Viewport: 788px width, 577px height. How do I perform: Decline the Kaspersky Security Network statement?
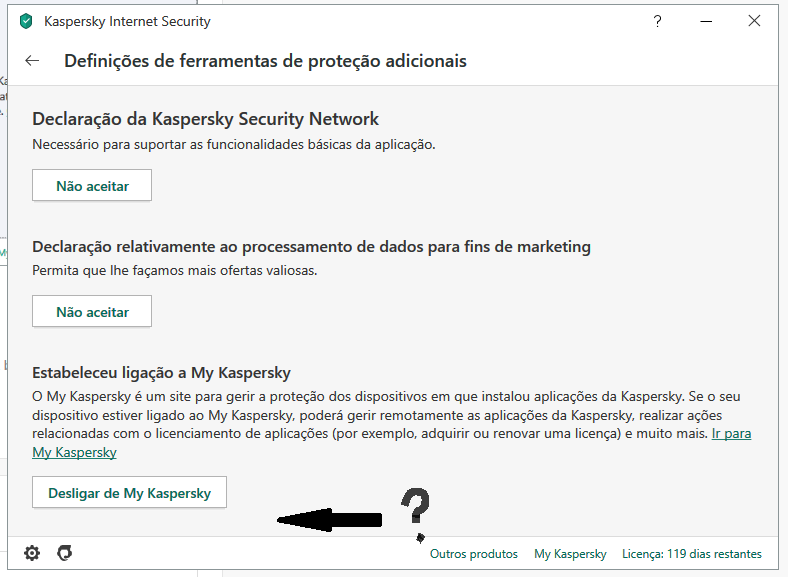92,186
